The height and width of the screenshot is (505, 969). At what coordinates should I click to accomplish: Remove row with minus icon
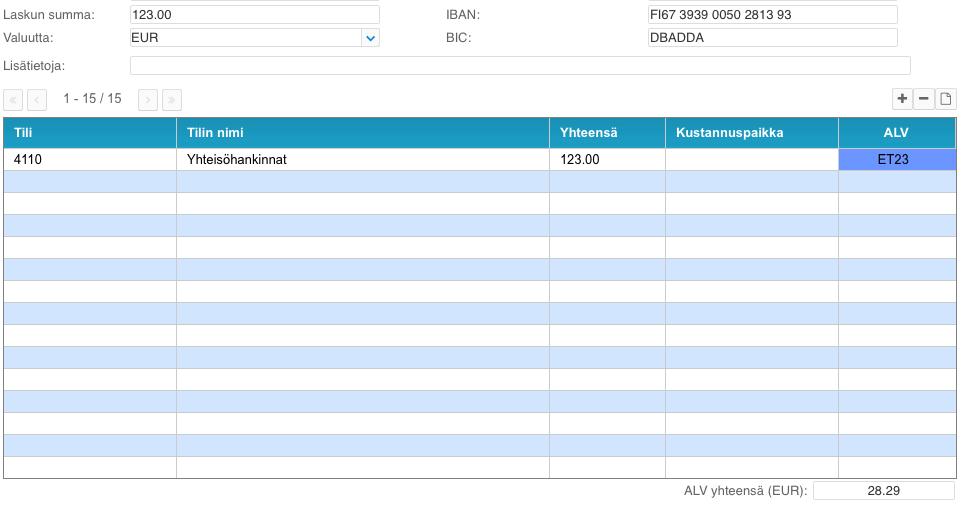[924, 99]
